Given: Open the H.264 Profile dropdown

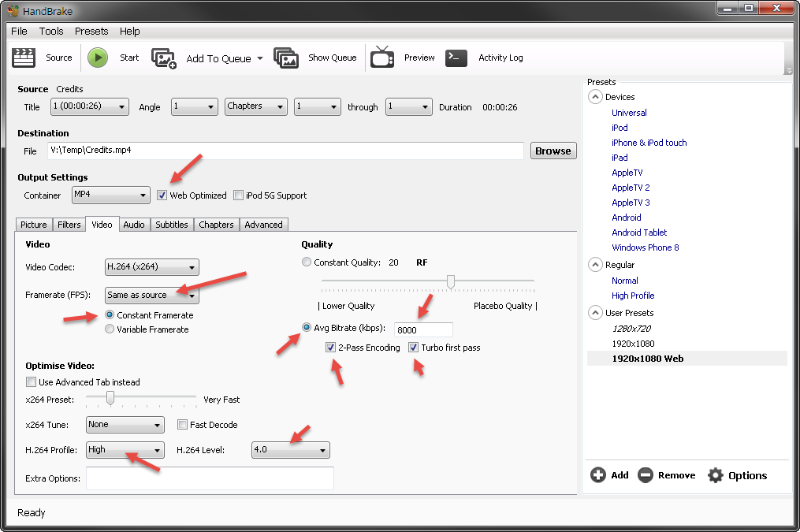Looking at the screenshot, I should coord(125,450).
